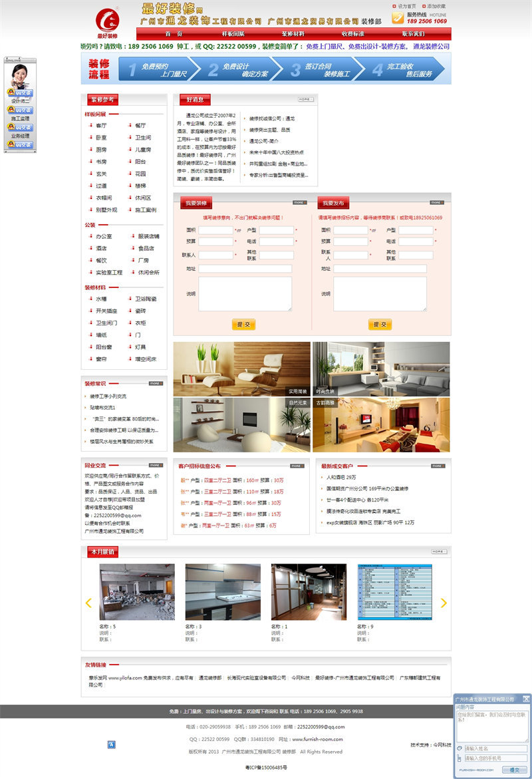The height and width of the screenshot is (779, 532).
Task: Open the 装修材料 navigation menu item
Action: pyautogui.click(x=293, y=34)
